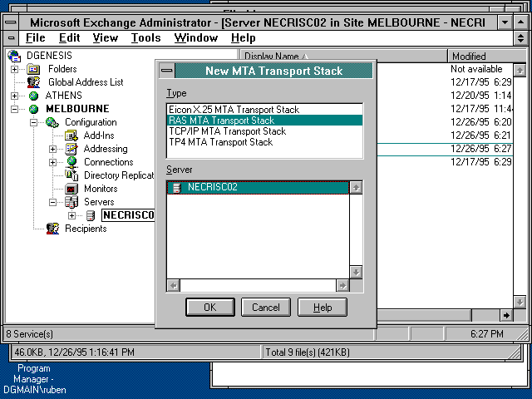This screenshot has width=532, height=399.
Task: Click the MELBOURNE site globe icon
Action: 33,109
